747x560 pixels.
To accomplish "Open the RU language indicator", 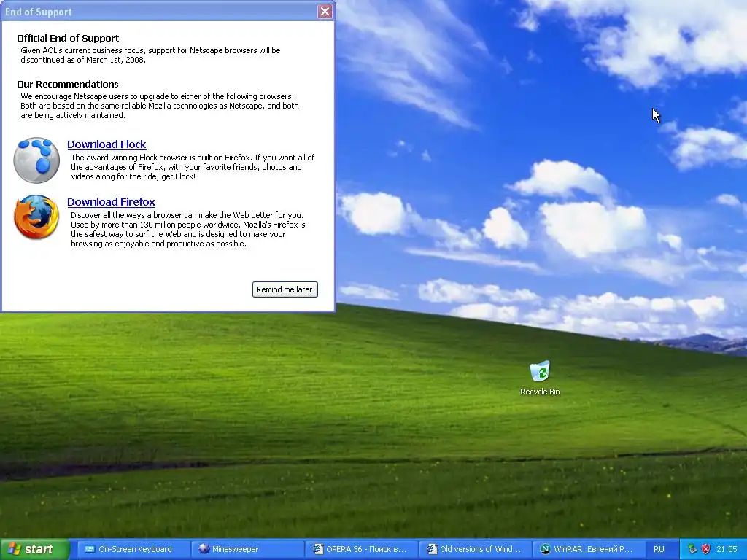I will 659,549.
